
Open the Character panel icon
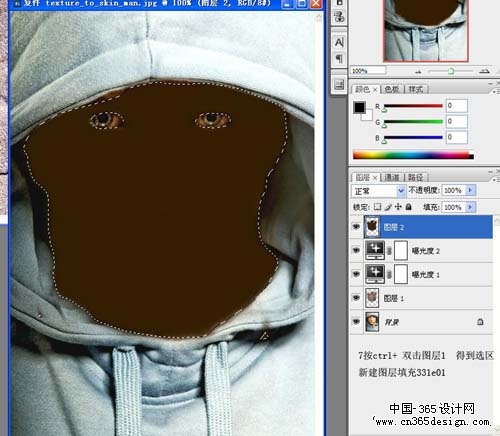[339, 42]
